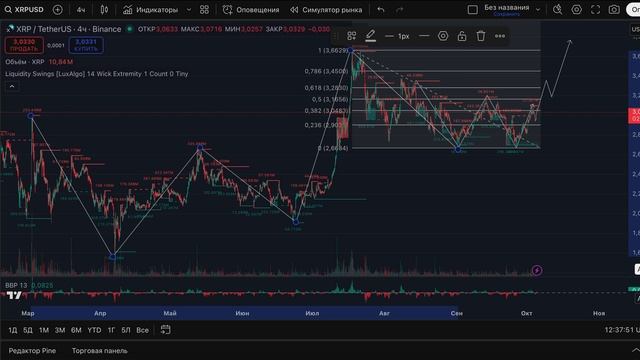This screenshot has width=640, height=360.
Task: Click the purple lightning bolt icon
Action: 537,270
